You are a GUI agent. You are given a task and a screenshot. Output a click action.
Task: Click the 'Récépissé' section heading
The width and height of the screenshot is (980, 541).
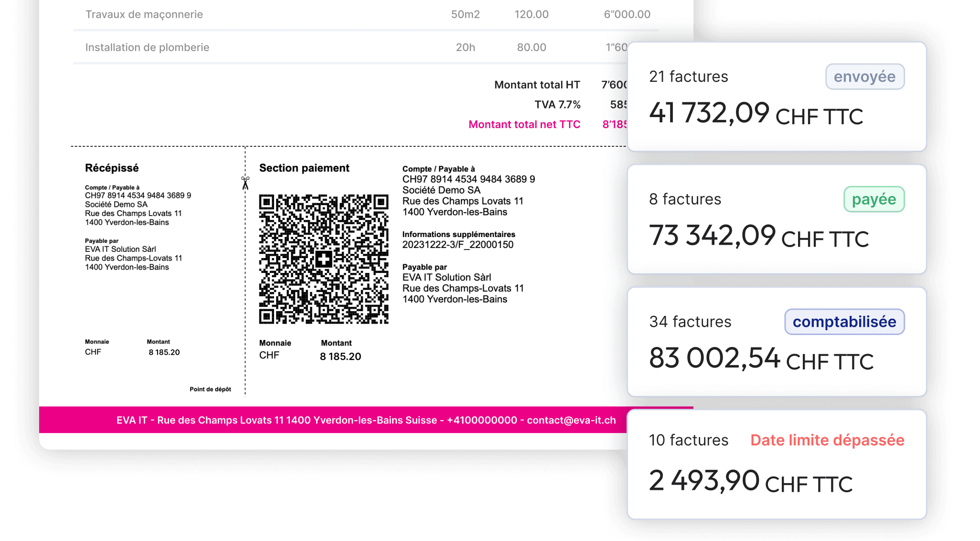tap(112, 168)
